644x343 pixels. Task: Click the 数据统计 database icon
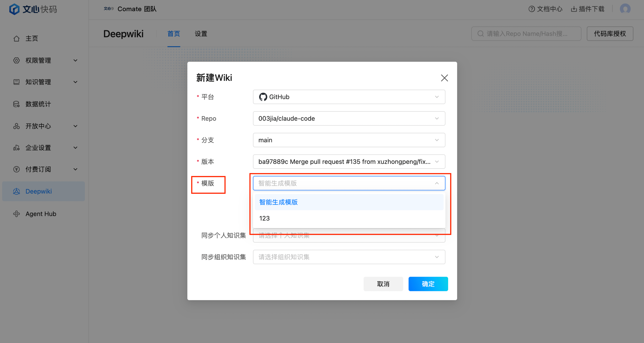(16, 104)
